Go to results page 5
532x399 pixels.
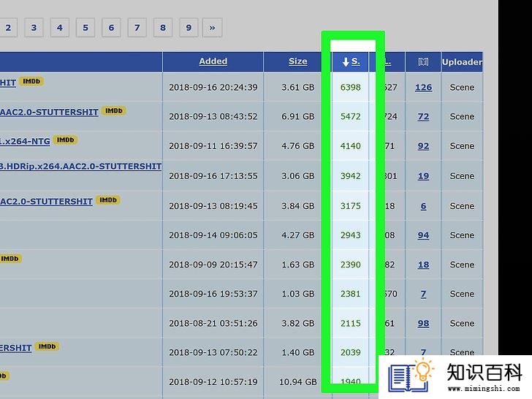(85, 28)
